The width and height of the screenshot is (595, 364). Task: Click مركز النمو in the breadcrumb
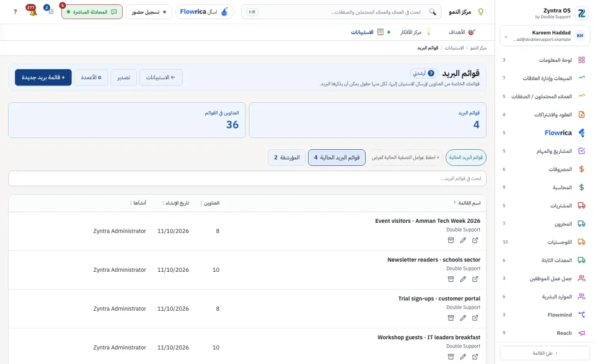tap(478, 48)
